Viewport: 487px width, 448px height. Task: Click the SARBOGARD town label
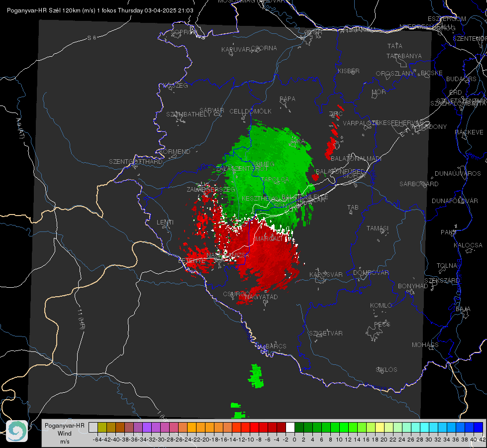tap(419, 184)
